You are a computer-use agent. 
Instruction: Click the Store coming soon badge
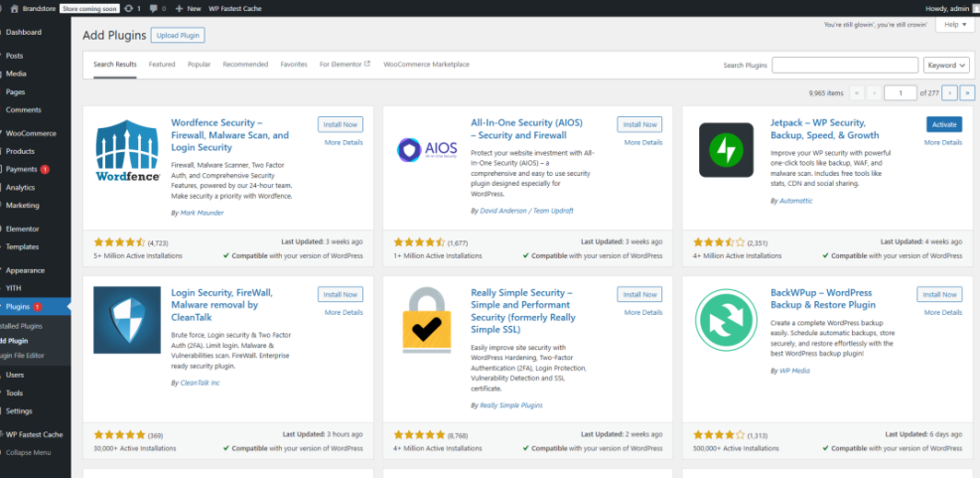[x=89, y=9]
